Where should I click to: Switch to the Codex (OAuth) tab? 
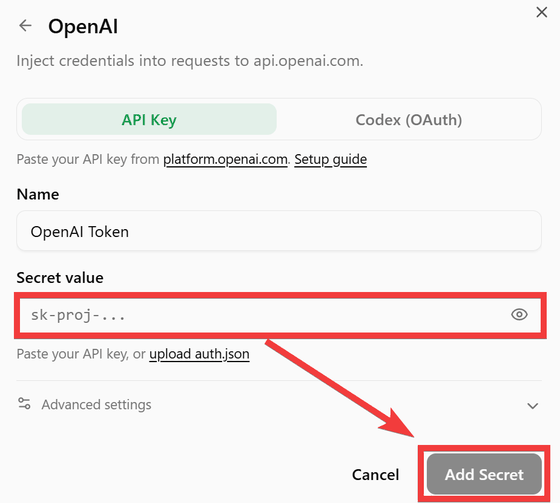(409, 120)
